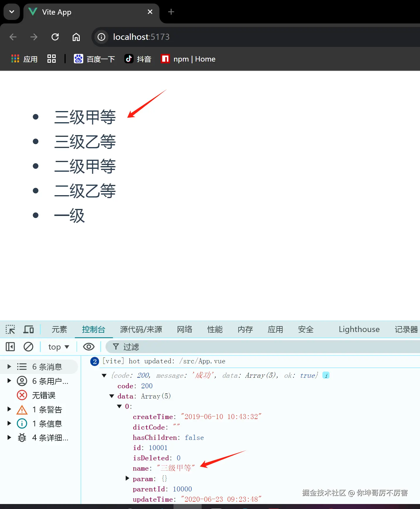Toggle the console sidebar panel
The image size is (420, 509).
[10, 347]
